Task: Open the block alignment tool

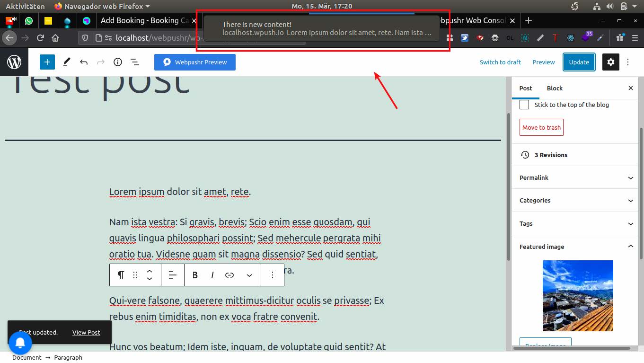Action: 173,275
